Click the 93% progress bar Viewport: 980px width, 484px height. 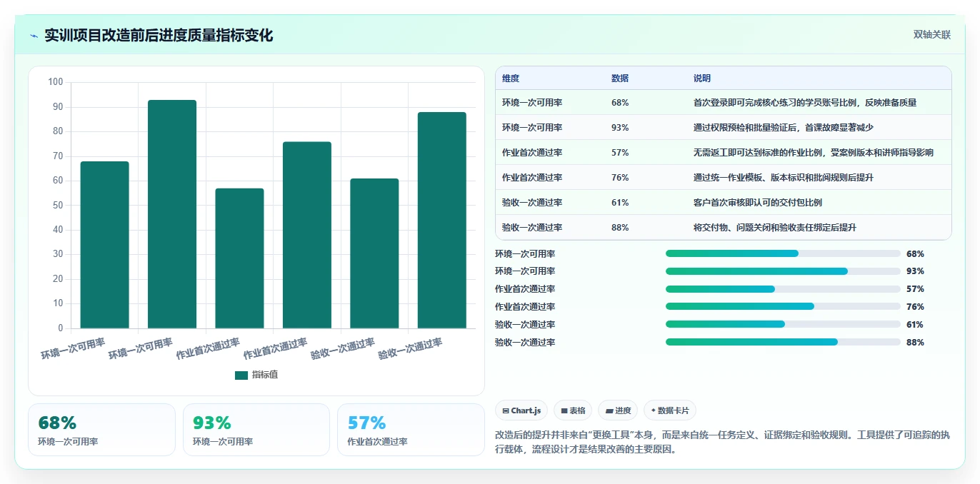[783, 271]
